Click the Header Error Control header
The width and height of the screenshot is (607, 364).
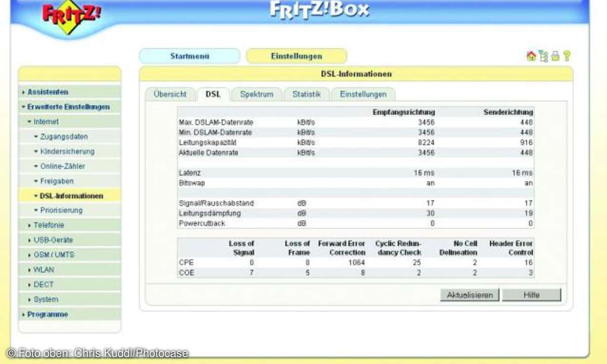tap(511, 248)
